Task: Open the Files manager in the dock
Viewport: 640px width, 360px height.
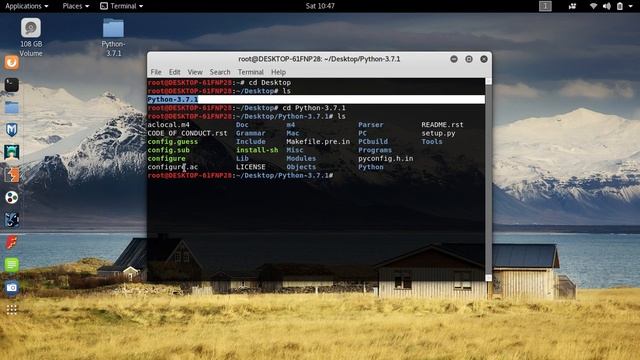Action: coord(11,107)
